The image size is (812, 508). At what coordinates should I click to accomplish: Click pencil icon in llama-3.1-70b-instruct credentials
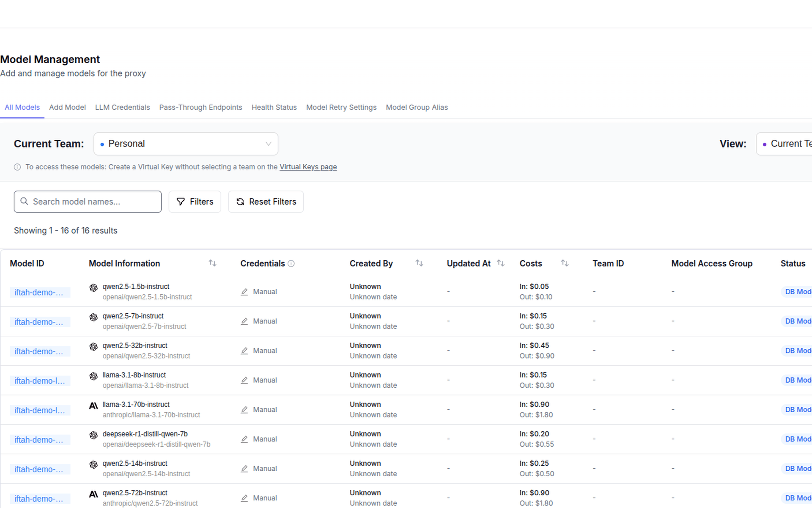tap(244, 409)
